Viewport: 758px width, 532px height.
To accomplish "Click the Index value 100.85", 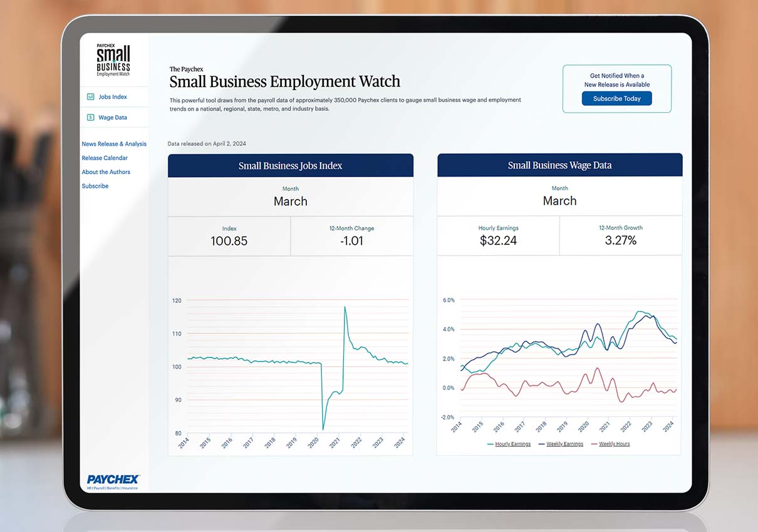I will tap(229, 241).
